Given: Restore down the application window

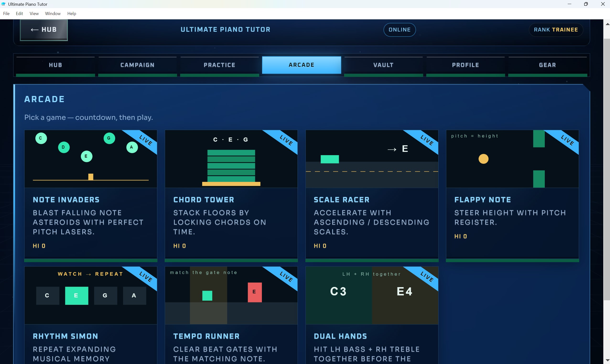Looking at the screenshot, I should [x=586, y=4].
